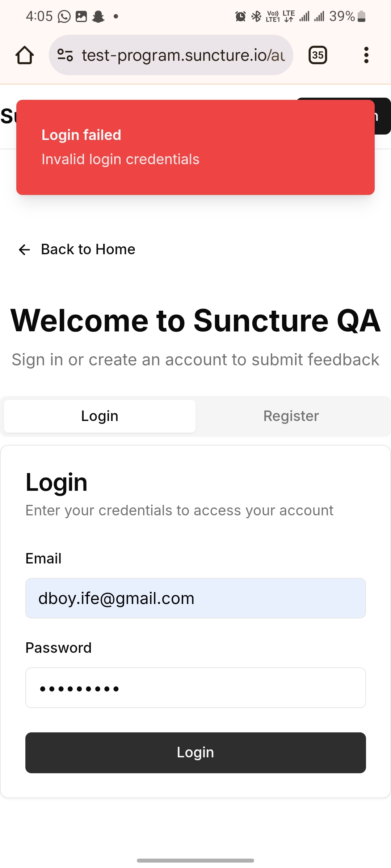Tap the Bluetooth status icon

pyautogui.click(x=256, y=17)
